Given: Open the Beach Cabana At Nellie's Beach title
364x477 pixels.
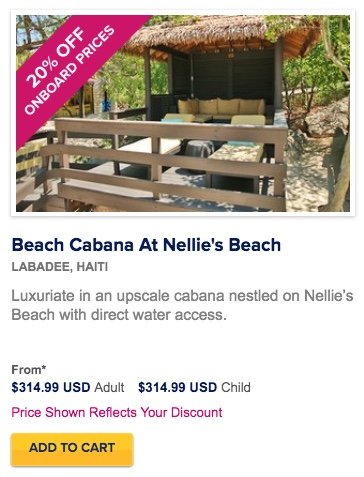Looking at the screenshot, I should [146, 245].
